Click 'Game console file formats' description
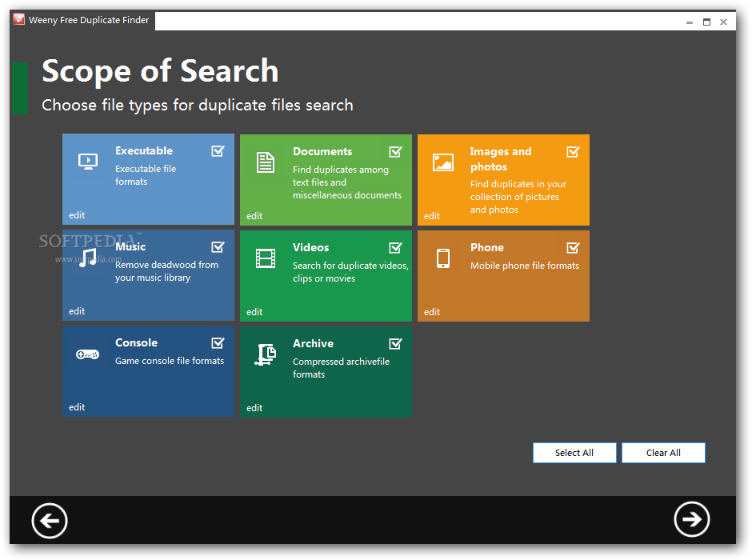 (170, 361)
